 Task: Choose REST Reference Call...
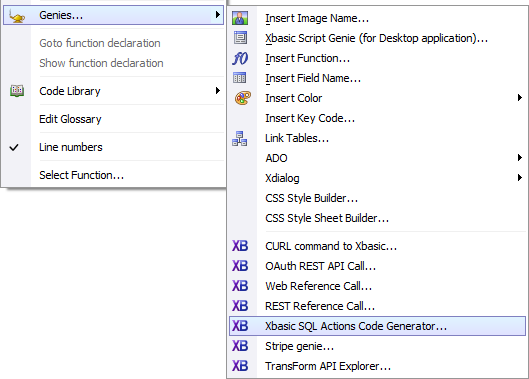click(x=377, y=306)
